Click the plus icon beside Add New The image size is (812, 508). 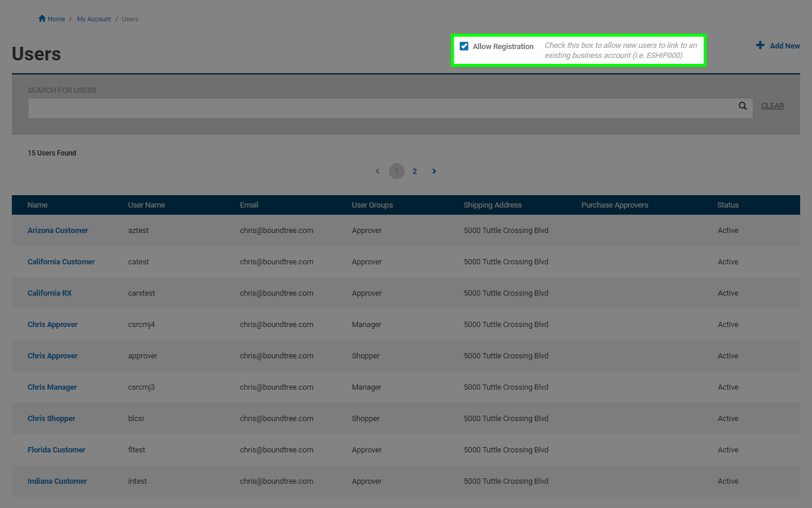click(760, 46)
